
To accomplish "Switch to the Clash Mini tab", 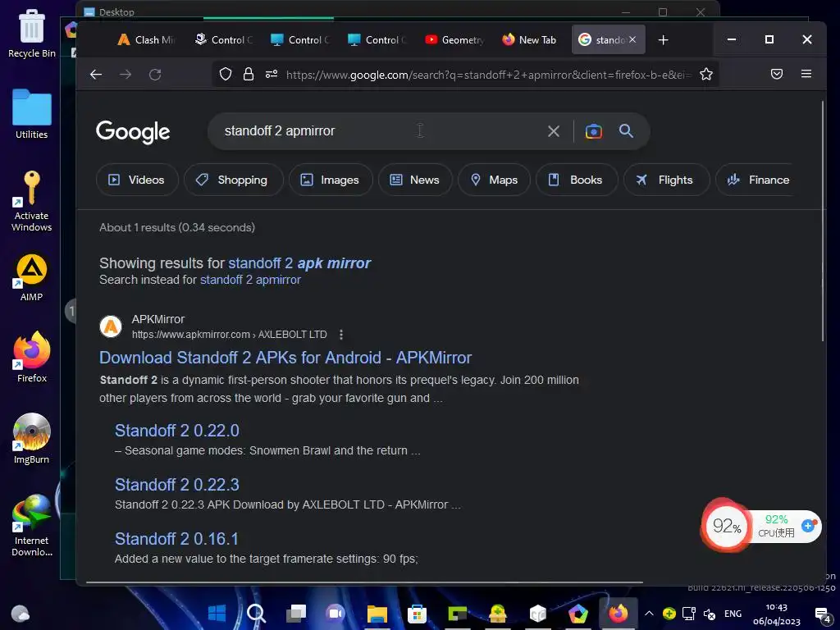I will [146, 39].
